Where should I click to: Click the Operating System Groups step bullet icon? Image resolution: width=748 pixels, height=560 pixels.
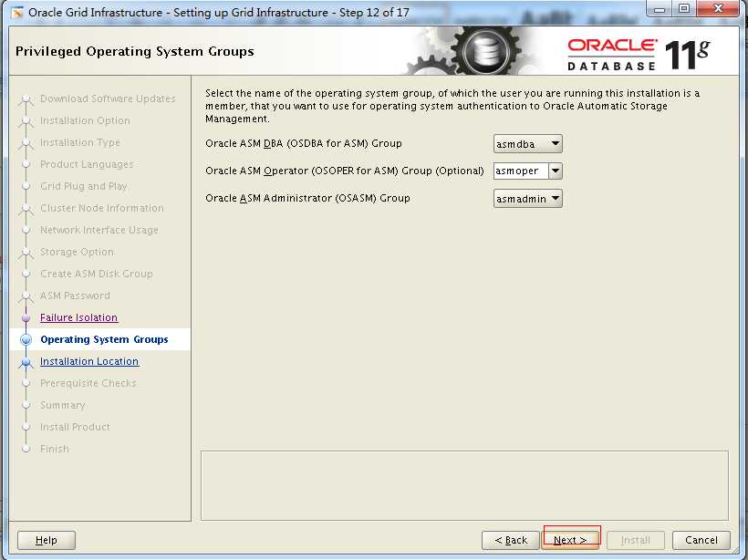point(26,339)
